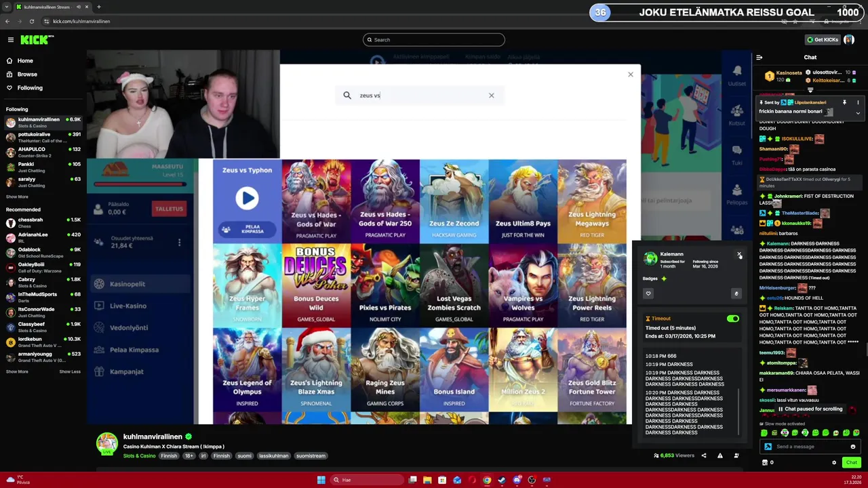Open the Kick hamburger menu

(x=11, y=40)
